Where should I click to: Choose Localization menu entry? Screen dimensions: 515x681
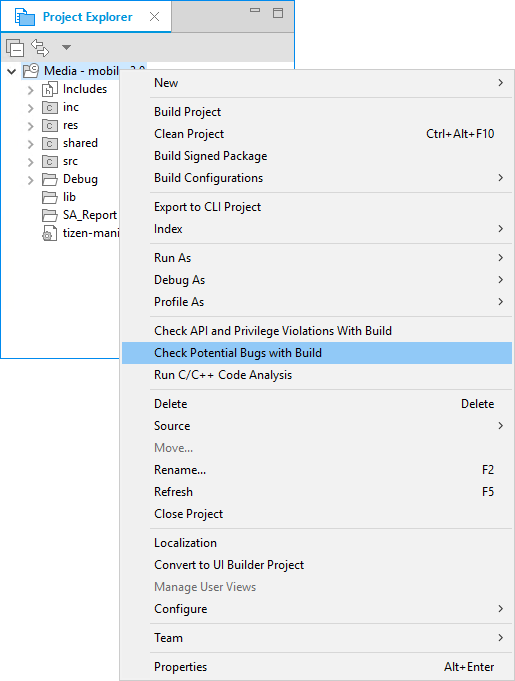[317, 542]
